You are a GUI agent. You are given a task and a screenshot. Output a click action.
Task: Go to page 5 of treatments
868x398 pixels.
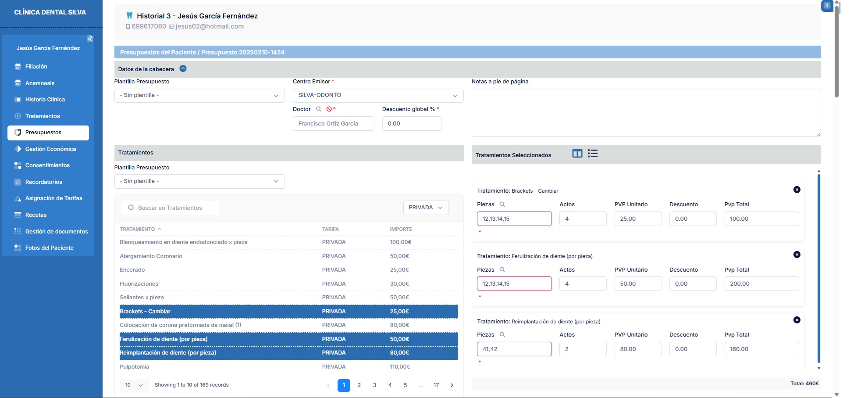tap(406, 385)
